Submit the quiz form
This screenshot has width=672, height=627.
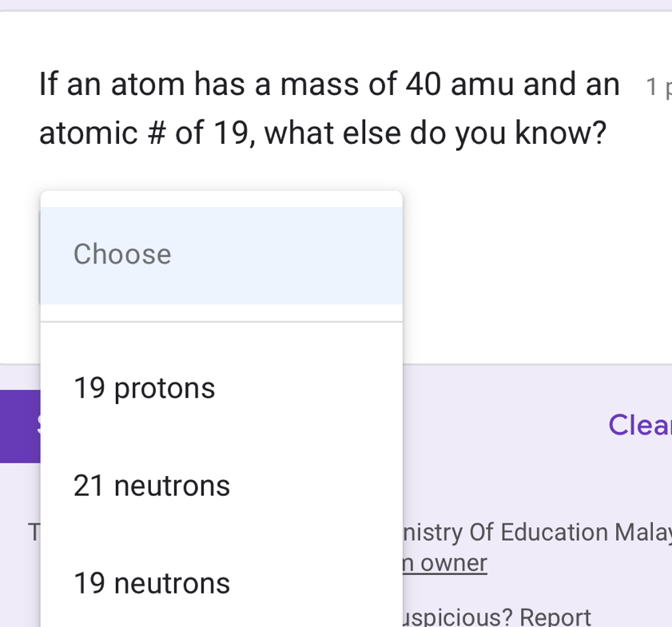coord(20,426)
